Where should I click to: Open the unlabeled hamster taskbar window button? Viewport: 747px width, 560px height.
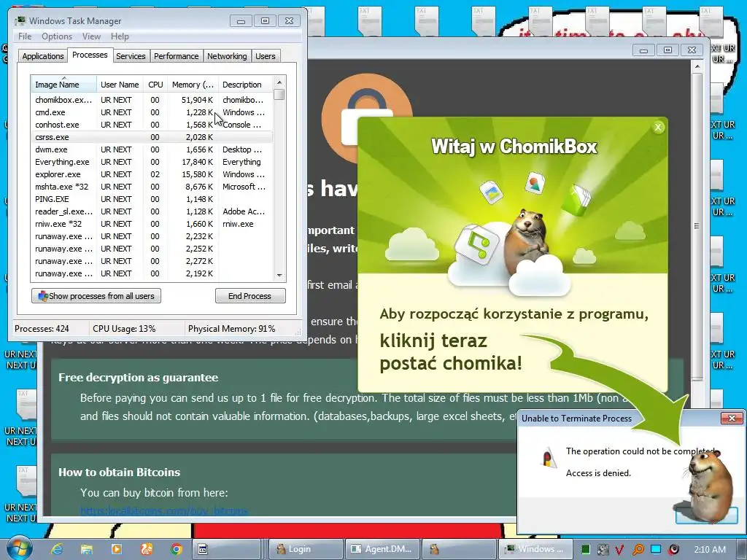pyautogui.click(x=460, y=549)
